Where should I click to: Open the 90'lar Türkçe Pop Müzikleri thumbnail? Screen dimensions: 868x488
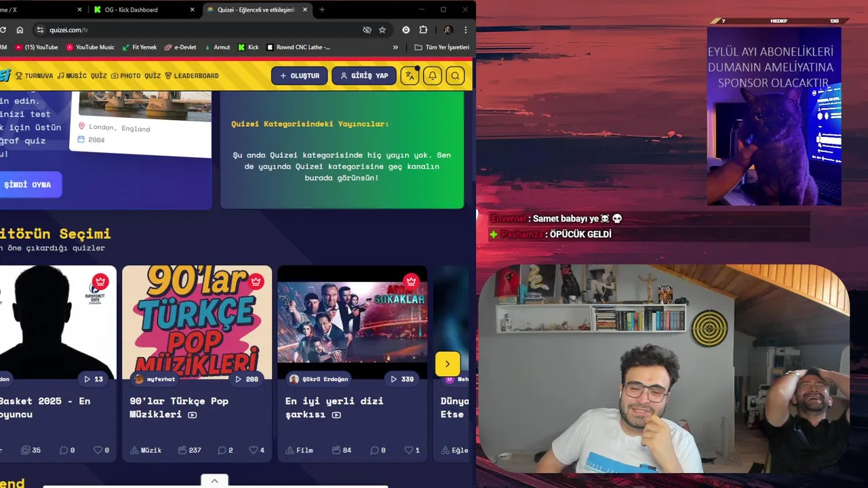[197, 322]
